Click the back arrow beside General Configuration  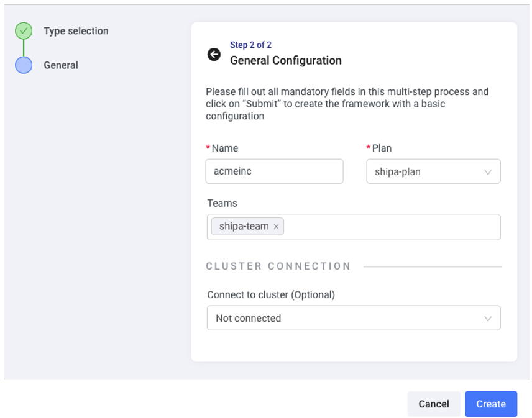pos(214,55)
